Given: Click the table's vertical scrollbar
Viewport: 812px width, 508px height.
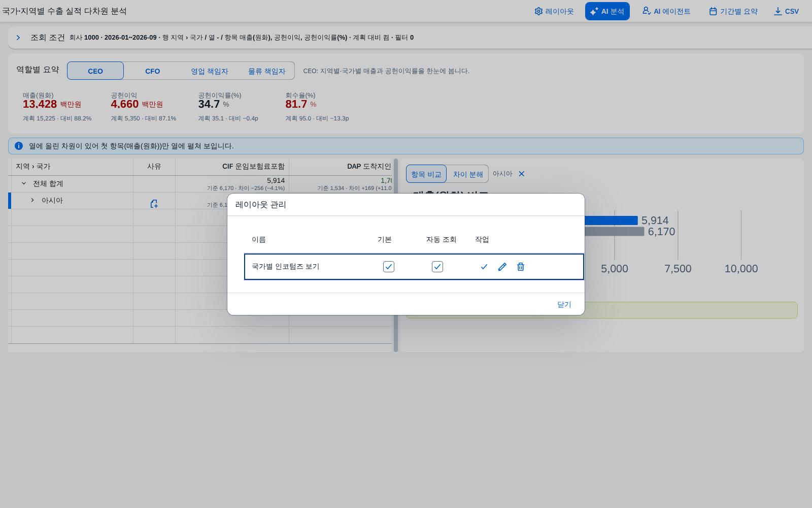Looking at the screenshot, I should (x=396, y=255).
